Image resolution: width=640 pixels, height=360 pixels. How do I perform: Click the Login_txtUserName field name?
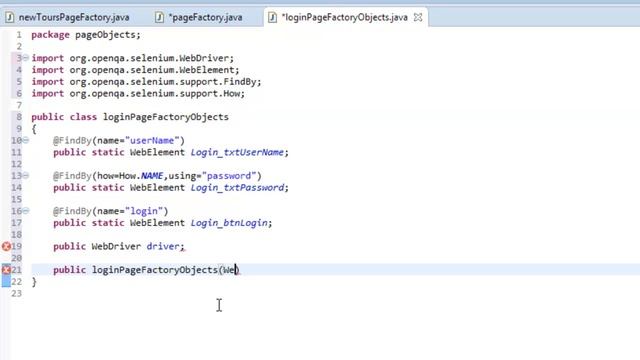[237, 152]
